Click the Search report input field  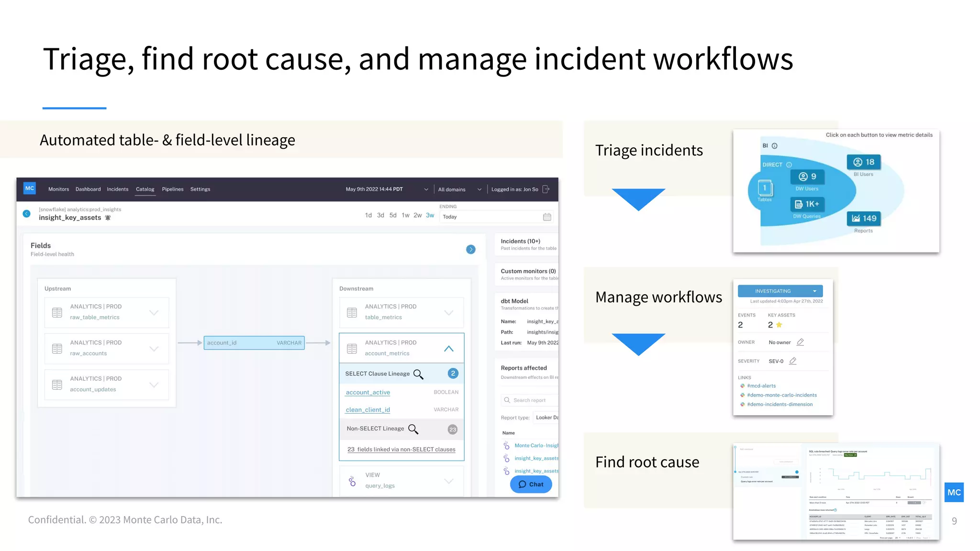coord(530,400)
